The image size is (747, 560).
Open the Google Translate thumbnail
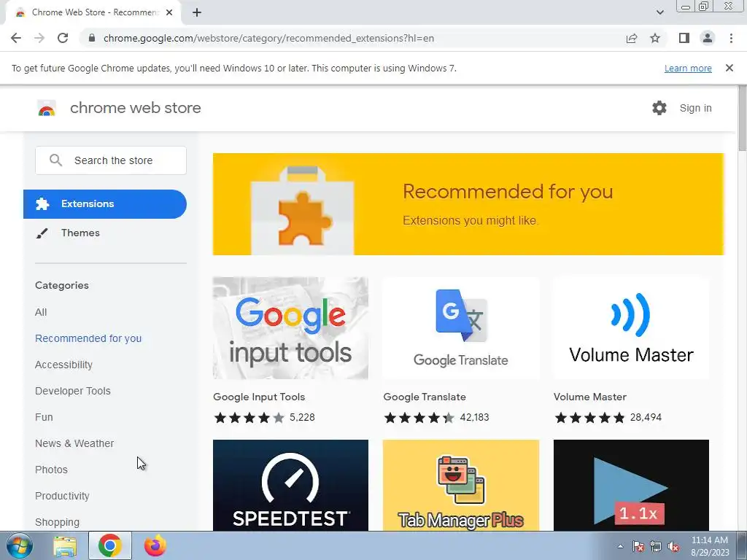[461, 328]
